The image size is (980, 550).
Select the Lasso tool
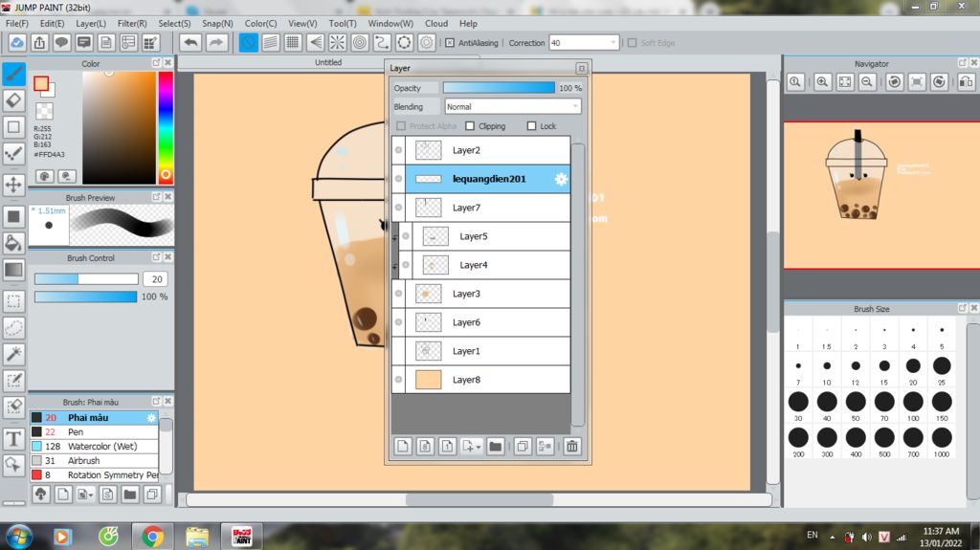point(13,327)
